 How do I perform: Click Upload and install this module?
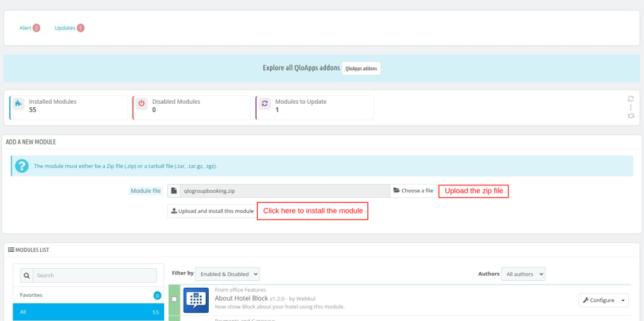click(213, 211)
